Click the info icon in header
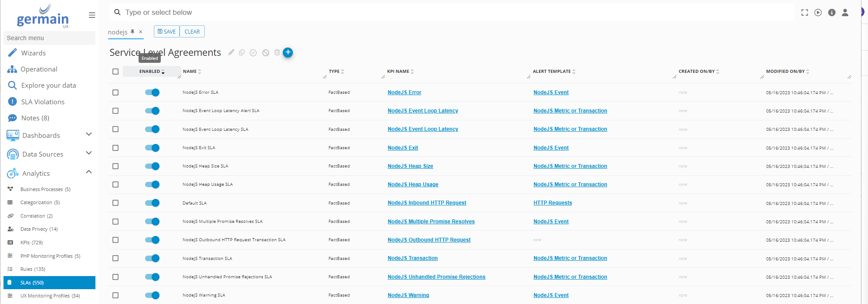 pyautogui.click(x=831, y=13)
